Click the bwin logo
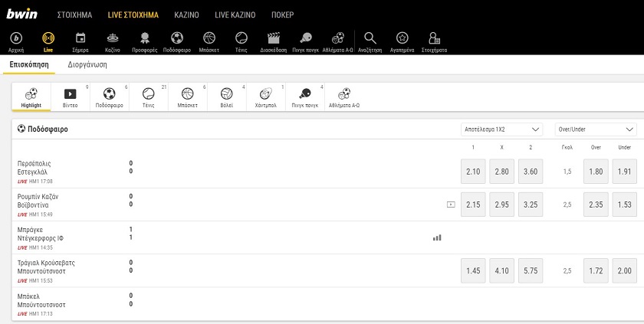 [x=21, y=14]
